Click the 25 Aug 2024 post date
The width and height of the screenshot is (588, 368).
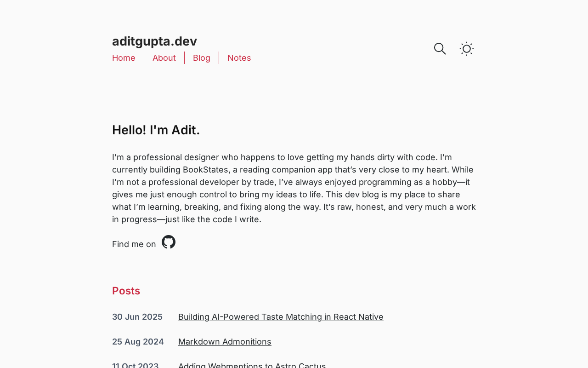(x=138, y=342)
